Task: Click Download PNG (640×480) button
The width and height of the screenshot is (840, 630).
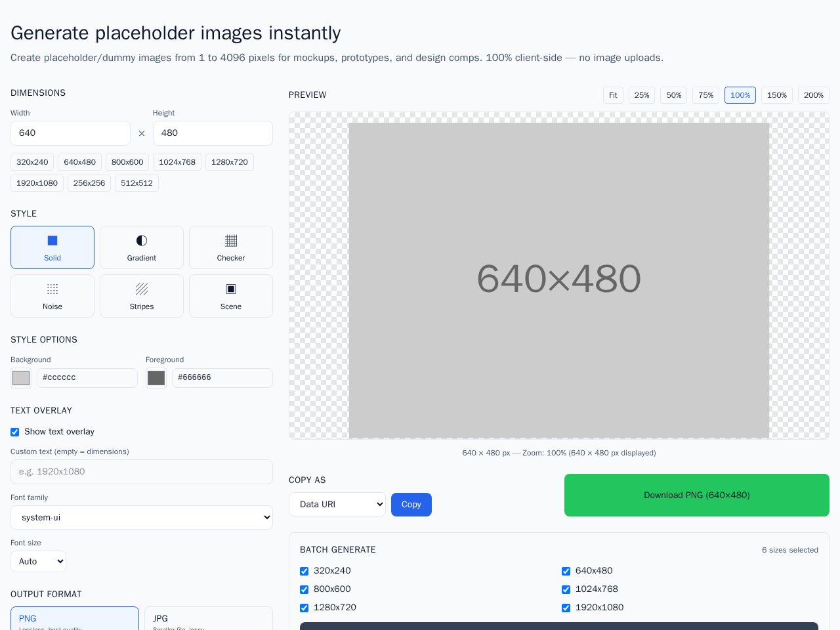Action: pyautogui.click(x=697, y=495)
